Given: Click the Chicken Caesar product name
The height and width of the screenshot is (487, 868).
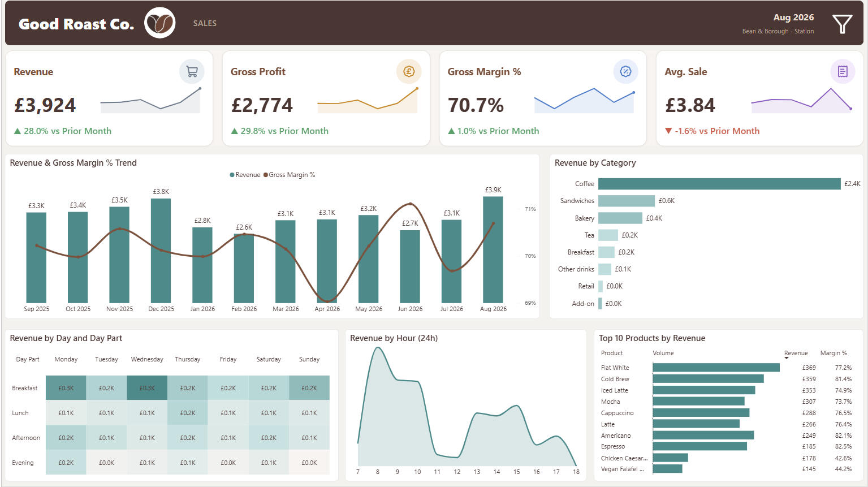Looking at the screenshot, I should click(x=624, y=458).
